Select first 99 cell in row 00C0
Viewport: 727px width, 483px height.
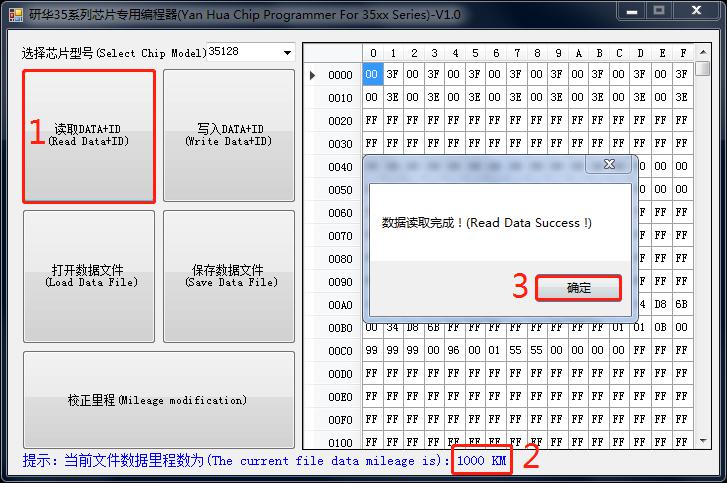coord(372,350)
